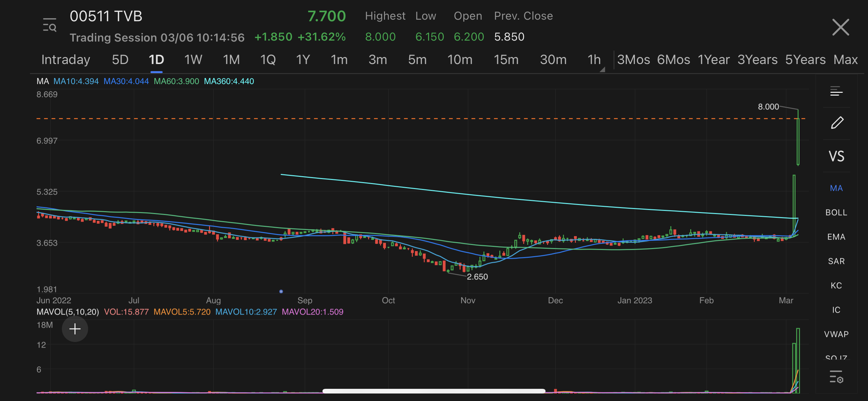Select the pencil drawing tool

click(837, 123)
